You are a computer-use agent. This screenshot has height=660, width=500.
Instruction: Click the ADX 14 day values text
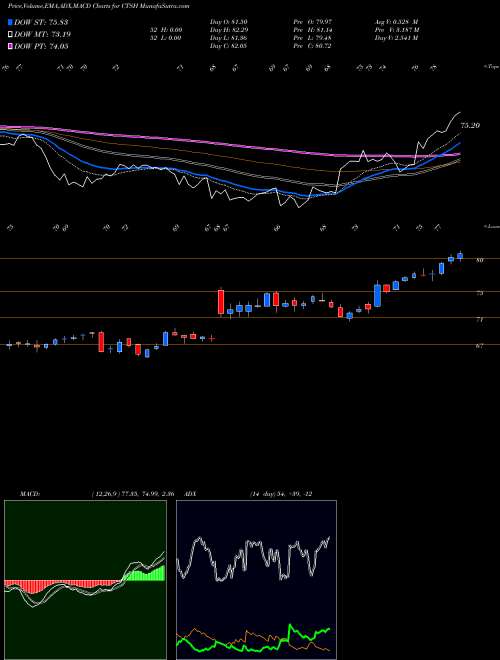(x=281, y=494)
